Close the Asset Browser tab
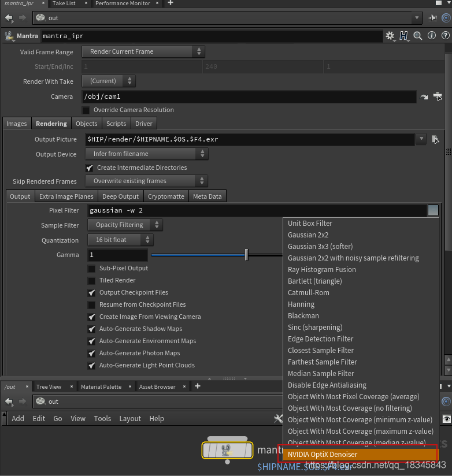The height and width of the screenshot is (476, 452). coord(184,386)
